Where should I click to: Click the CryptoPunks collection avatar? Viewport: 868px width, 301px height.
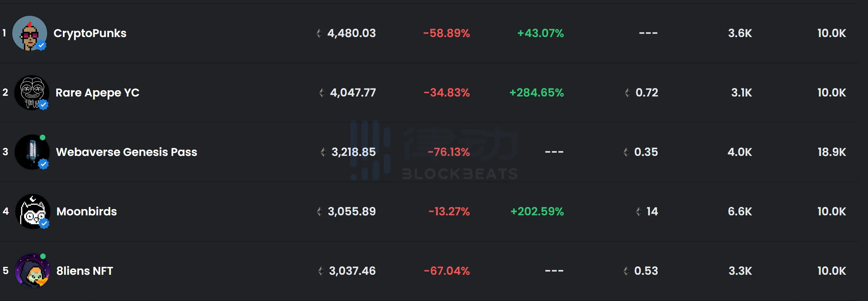(x=29, y=33)
